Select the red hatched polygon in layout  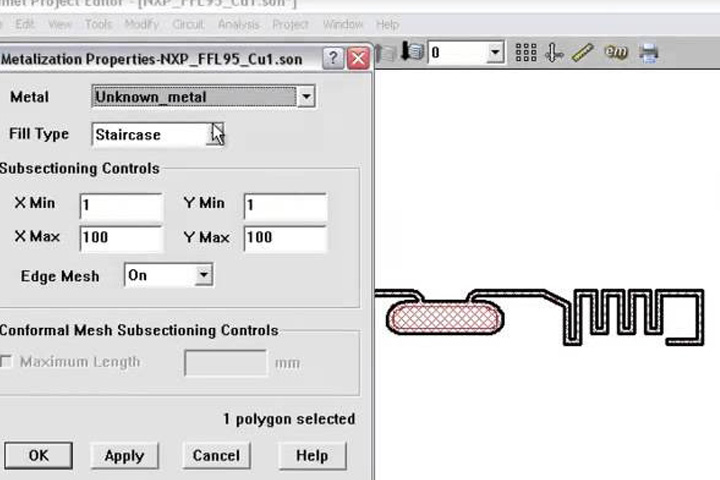pos(444,318)
